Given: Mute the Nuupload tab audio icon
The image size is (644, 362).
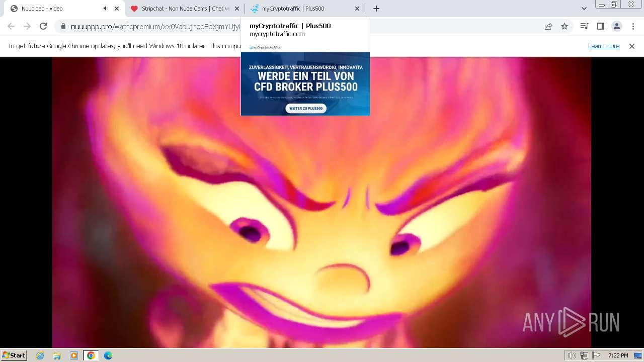Looking at the screenshot, I should [106, 9].
